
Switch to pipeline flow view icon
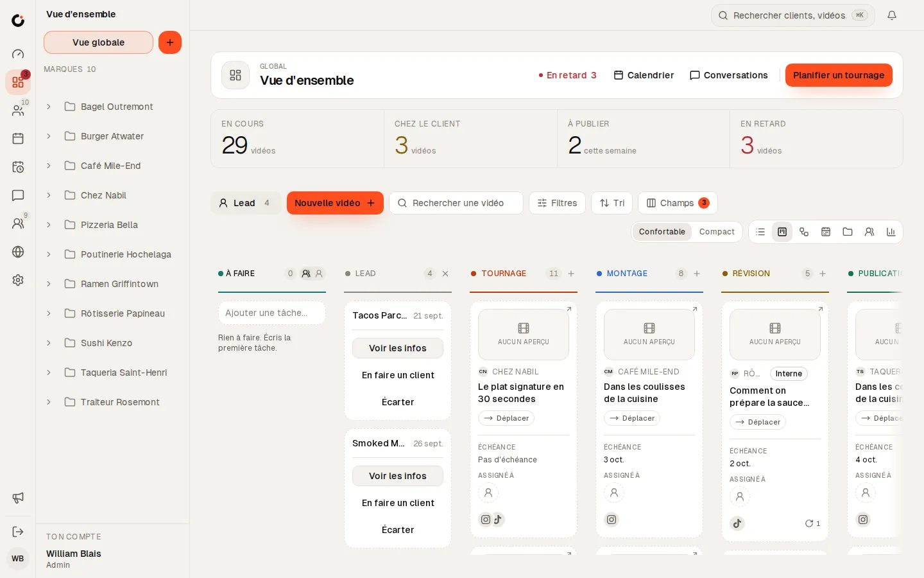[804, 232]
